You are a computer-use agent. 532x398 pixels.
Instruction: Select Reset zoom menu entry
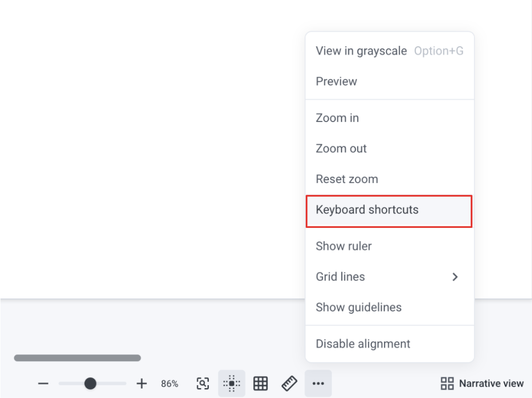click(x=347, y=179)
